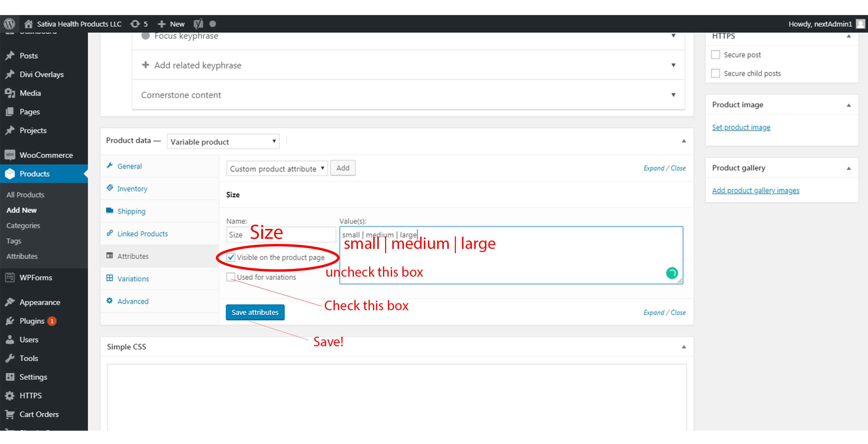Open the Yoast SEO toolbar icon

coord(198,24)
